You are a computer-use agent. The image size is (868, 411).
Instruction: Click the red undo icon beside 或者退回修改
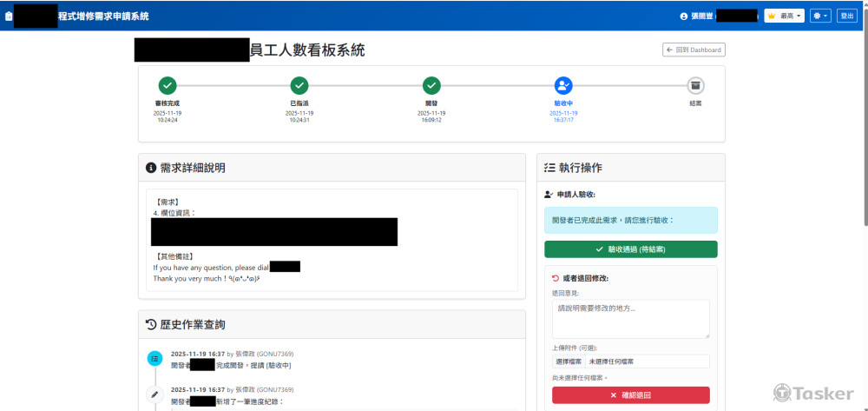click(x=556, y=278)
